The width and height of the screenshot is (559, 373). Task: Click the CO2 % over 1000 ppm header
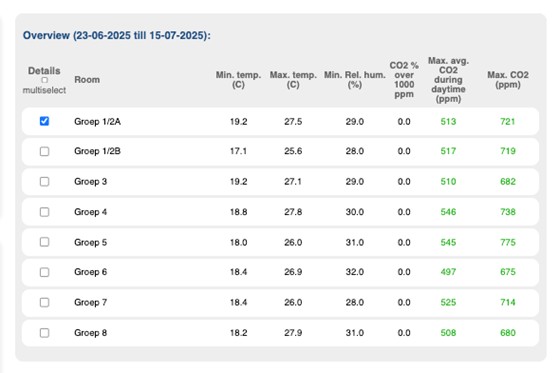point(404,80)
